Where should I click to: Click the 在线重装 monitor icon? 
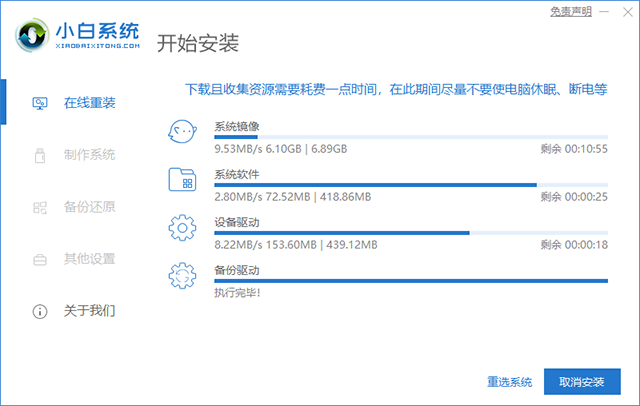pyautogui.click(x=40, y=103)
